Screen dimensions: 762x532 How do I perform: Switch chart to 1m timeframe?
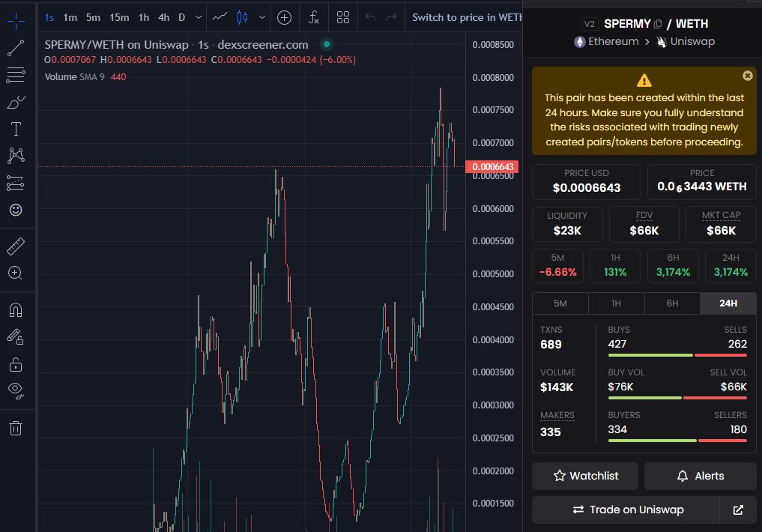point(70,17)
